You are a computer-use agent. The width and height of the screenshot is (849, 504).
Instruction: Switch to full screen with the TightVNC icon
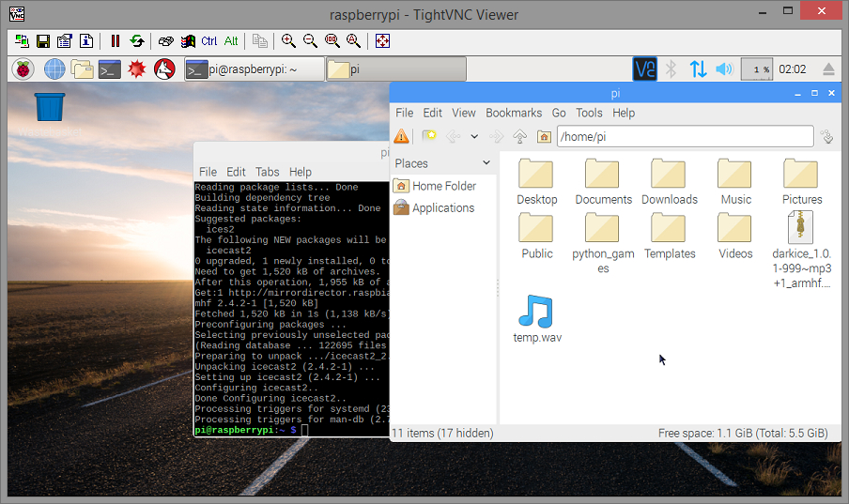click(x=382, y=41)
